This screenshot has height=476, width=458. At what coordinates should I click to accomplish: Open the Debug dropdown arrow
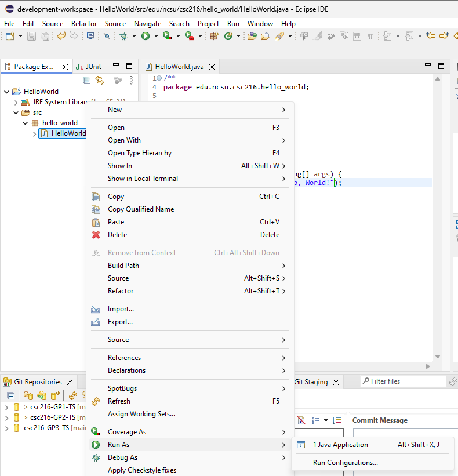tap(134, 36)
